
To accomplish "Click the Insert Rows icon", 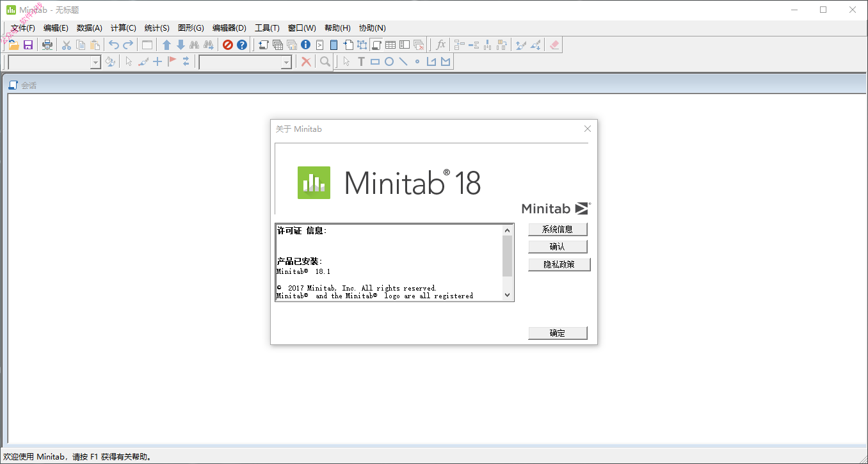I will point(474,45).
